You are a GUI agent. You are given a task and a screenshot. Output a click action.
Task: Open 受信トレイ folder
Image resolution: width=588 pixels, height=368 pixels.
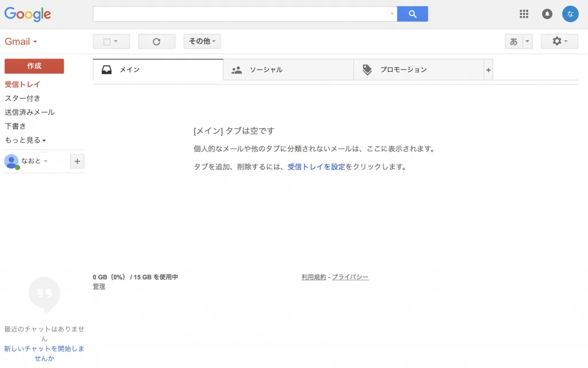pos(22,84)
